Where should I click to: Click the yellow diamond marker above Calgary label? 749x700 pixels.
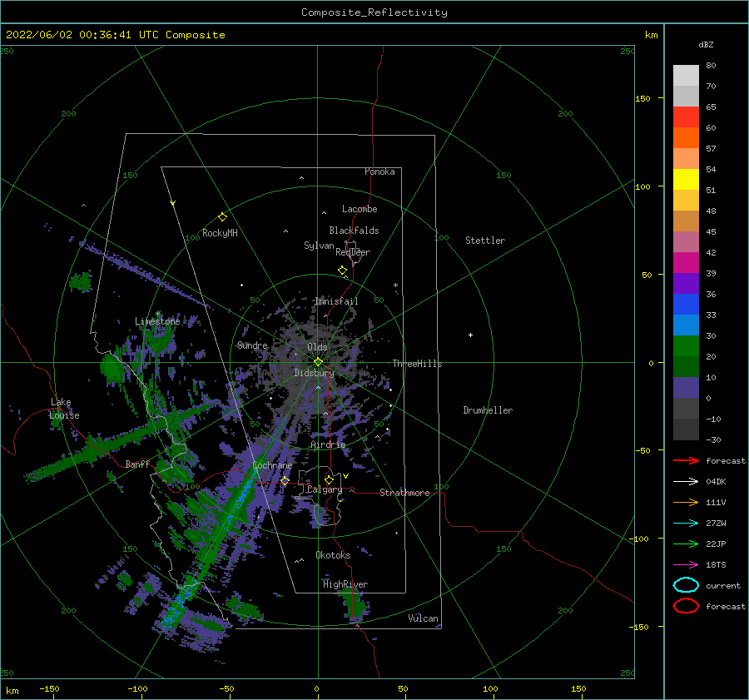[x=329, y=479]
